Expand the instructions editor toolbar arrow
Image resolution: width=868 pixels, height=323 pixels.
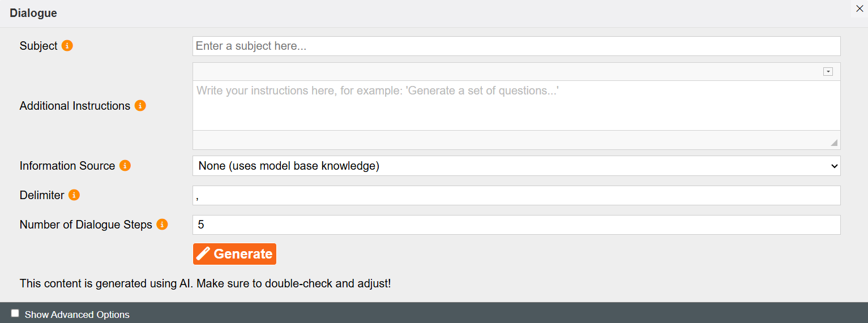(828, 72)
